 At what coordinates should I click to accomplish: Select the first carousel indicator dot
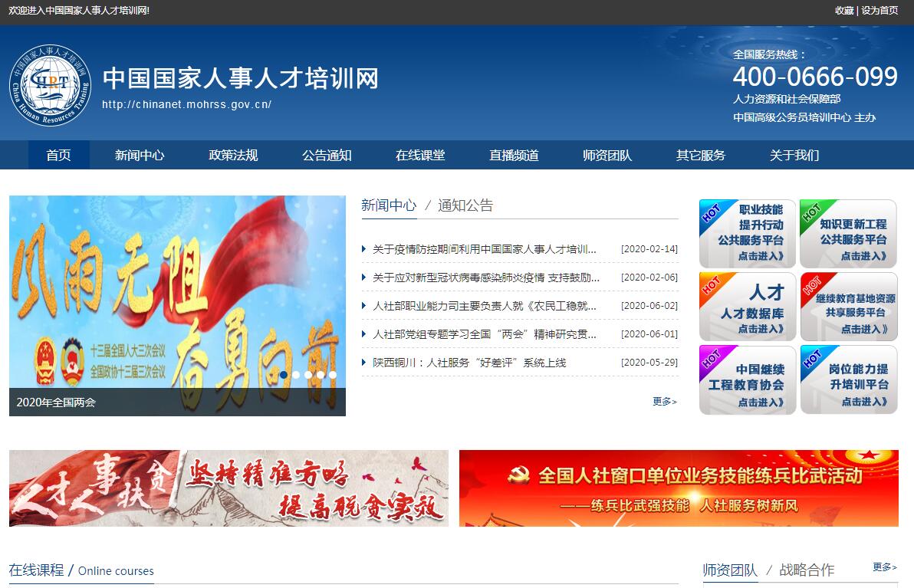(284, 375)
